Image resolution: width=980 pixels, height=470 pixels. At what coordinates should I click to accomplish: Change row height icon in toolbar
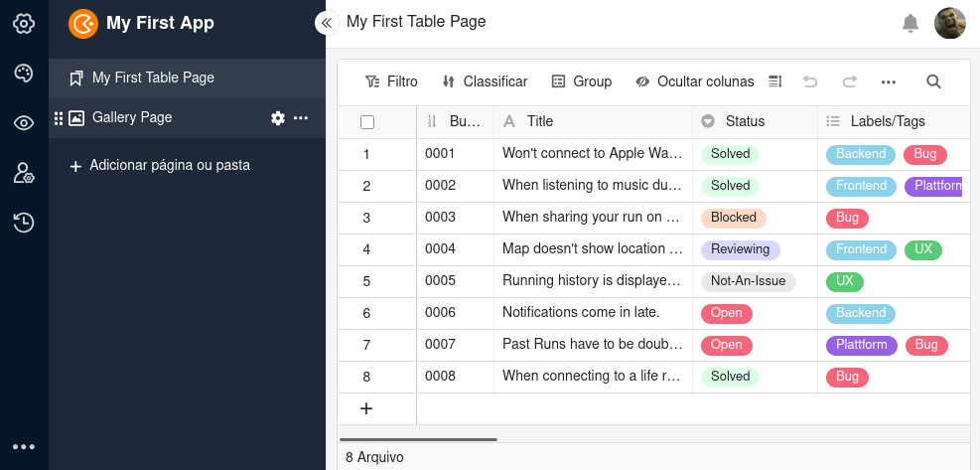(775, 81)
